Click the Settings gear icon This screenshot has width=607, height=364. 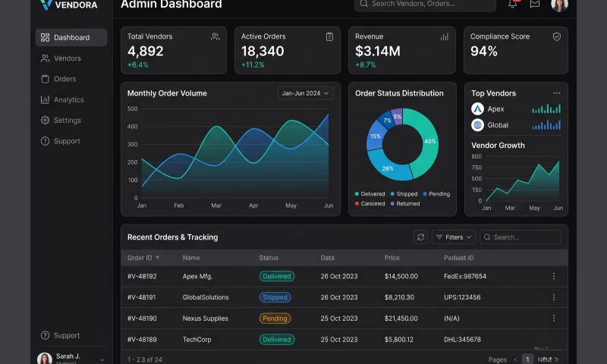(x=45, y=121)
